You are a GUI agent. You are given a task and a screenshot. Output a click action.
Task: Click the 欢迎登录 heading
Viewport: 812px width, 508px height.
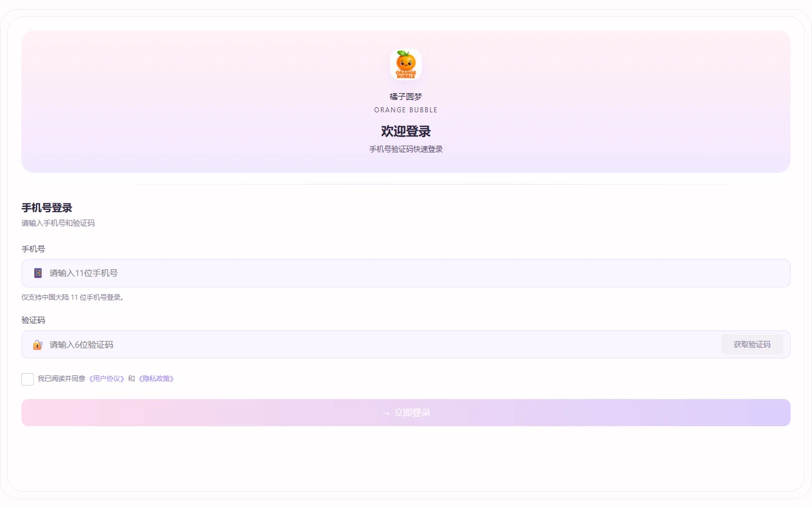(406, 132)
